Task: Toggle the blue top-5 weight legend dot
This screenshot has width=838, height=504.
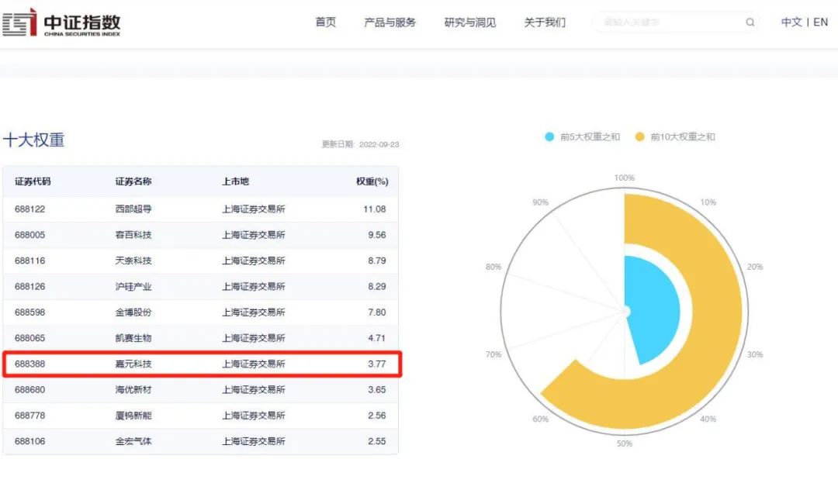Action: (x=549, y=136)
